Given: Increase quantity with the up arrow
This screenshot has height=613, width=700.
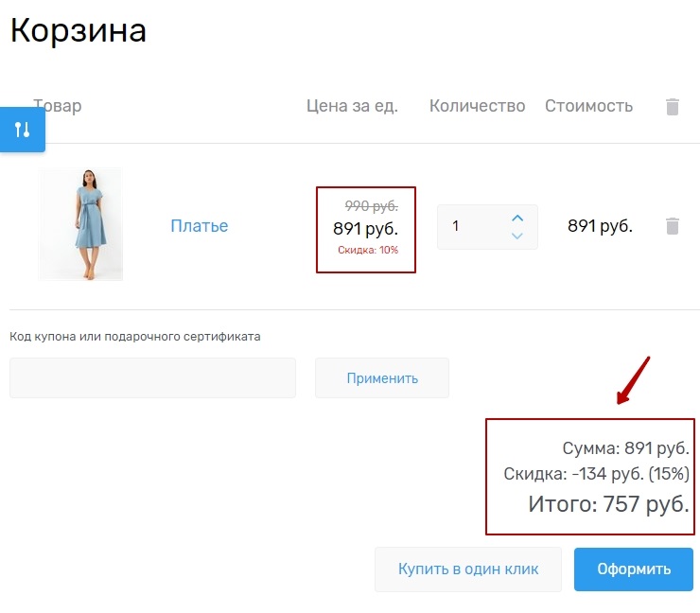Looking at the screenshot, I should pyautogui.click(x=517, y=218).
